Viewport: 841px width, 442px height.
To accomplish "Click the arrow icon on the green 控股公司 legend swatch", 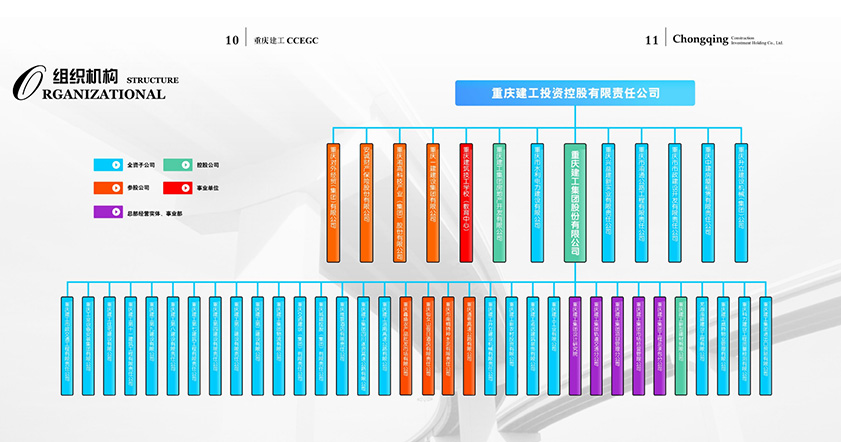I will 186,165.
